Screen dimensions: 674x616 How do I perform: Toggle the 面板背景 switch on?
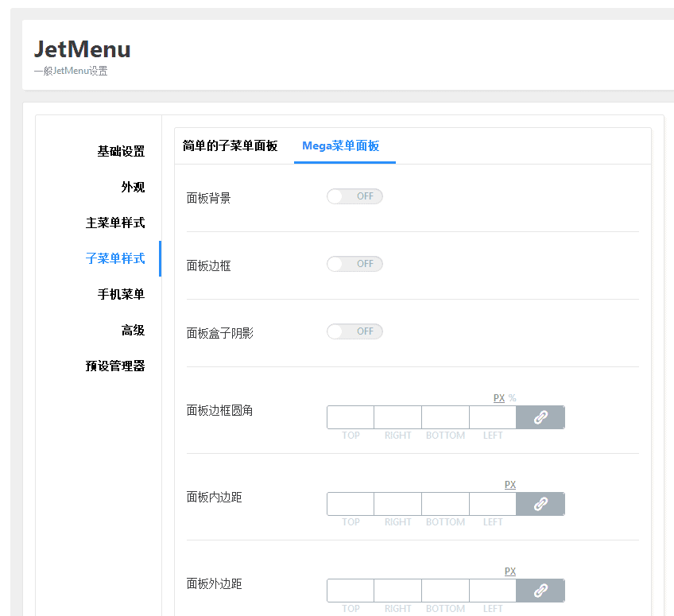[x=354, y=196]
